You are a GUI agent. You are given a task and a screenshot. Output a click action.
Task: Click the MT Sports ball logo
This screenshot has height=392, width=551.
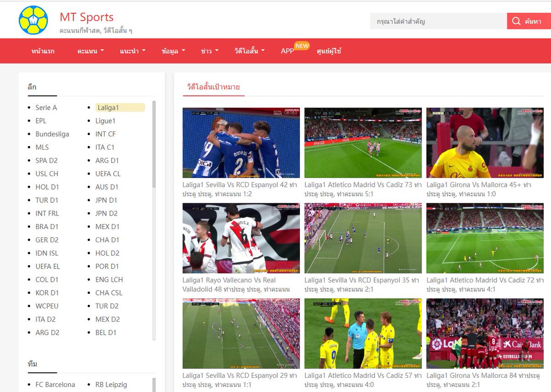tap(34, 19)
